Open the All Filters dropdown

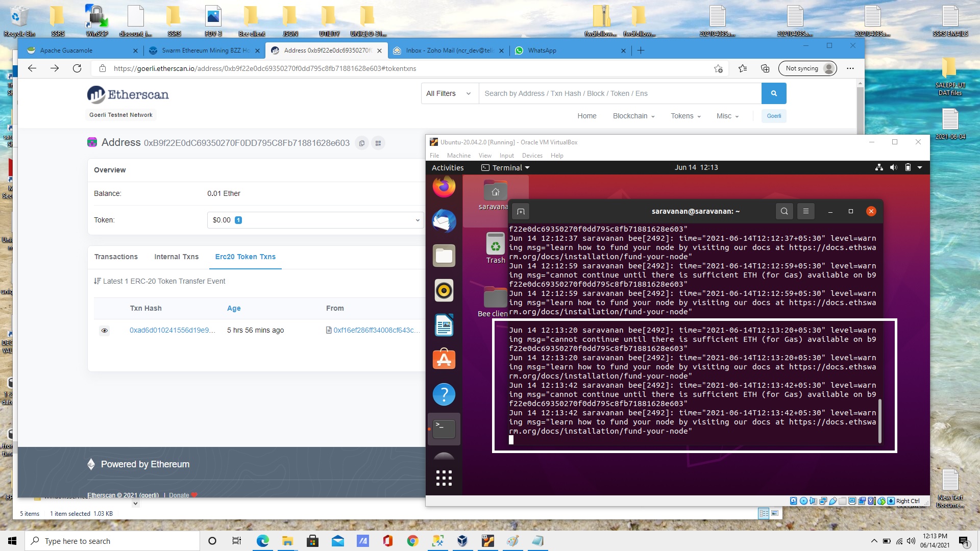click(448, 93)
